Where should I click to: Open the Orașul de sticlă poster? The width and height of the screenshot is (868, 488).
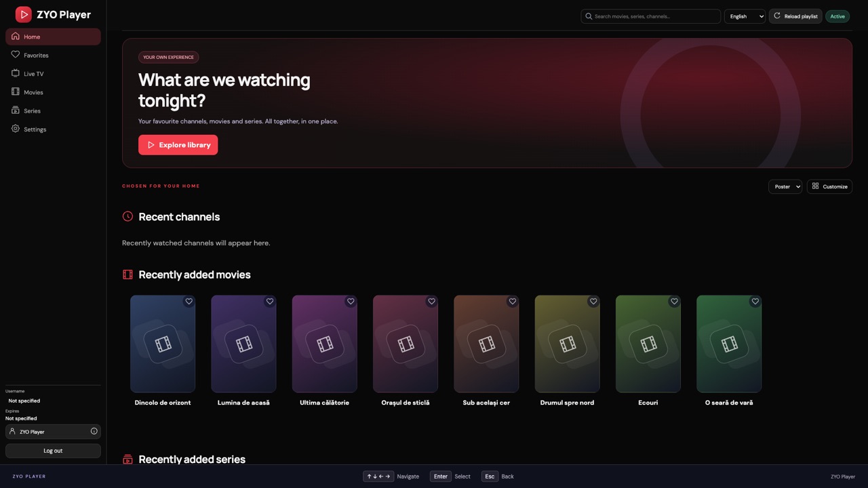point(406,344)
